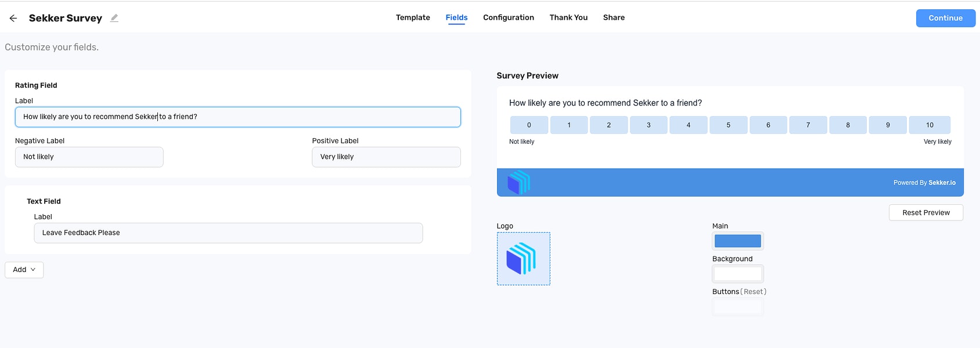Open the Share tab
The image size is (980, 348).
614,17
